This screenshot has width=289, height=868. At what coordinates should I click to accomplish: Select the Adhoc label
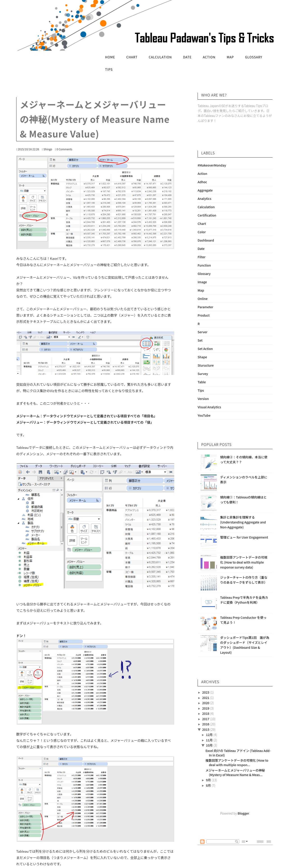pos(202,182)
